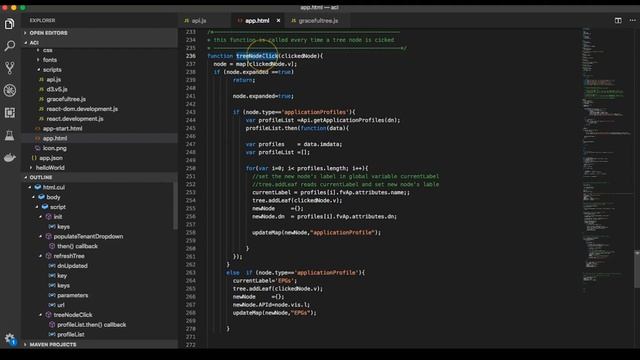The image size is (640, 360).
Task: Open react-dom.development.js file
Action: [x=82, y=109]
